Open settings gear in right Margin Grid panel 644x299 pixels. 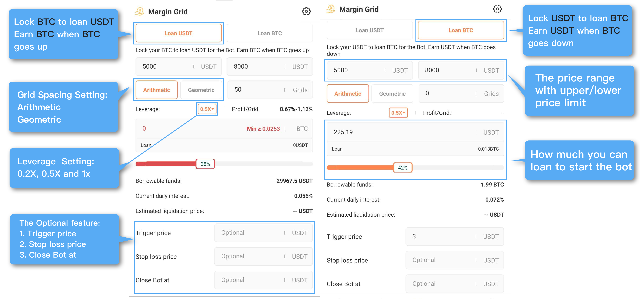click(x=497, y=9)
